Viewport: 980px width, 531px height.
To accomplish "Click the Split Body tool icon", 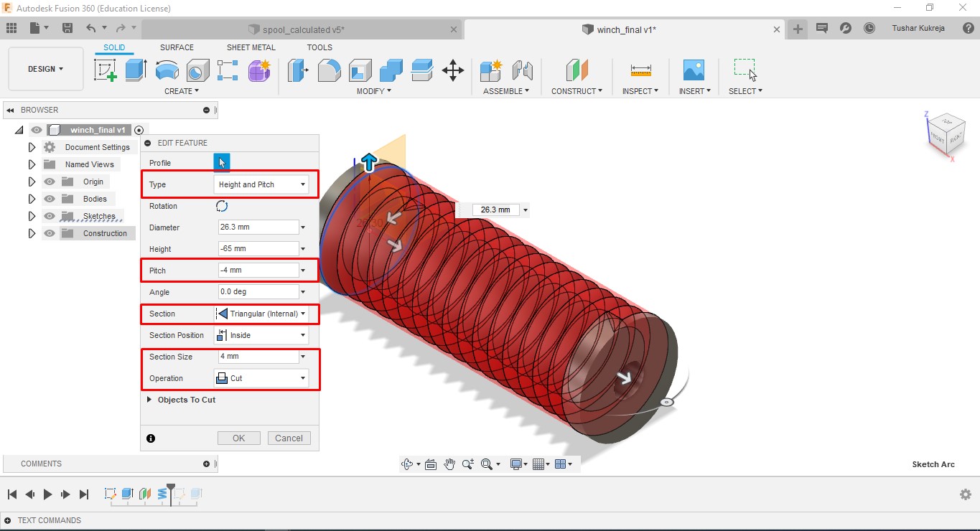I will click(421, 70).
